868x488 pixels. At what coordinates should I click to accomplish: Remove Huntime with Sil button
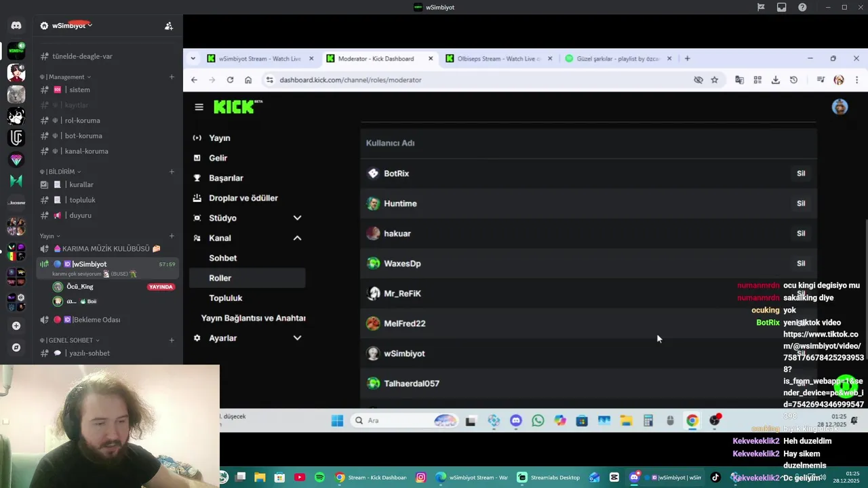[x=801, y=203]
